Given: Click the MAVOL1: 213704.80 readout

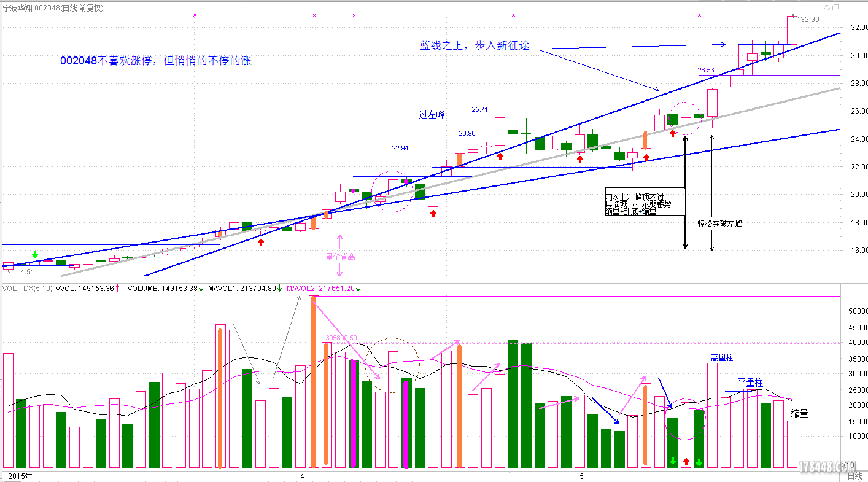Looking at the screenshot, I should point(242,288).
